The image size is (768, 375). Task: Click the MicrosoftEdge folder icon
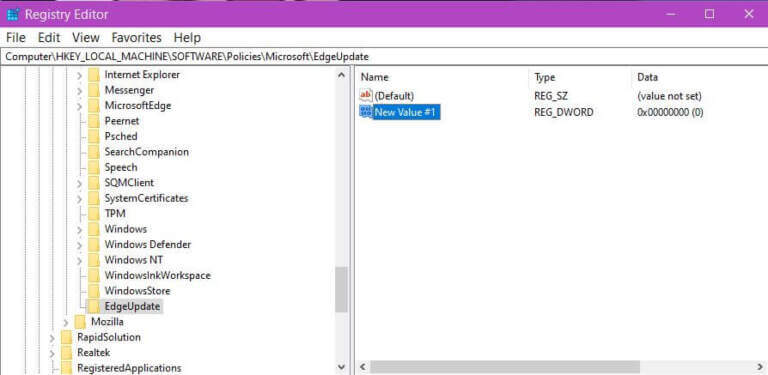pos(94,106)
